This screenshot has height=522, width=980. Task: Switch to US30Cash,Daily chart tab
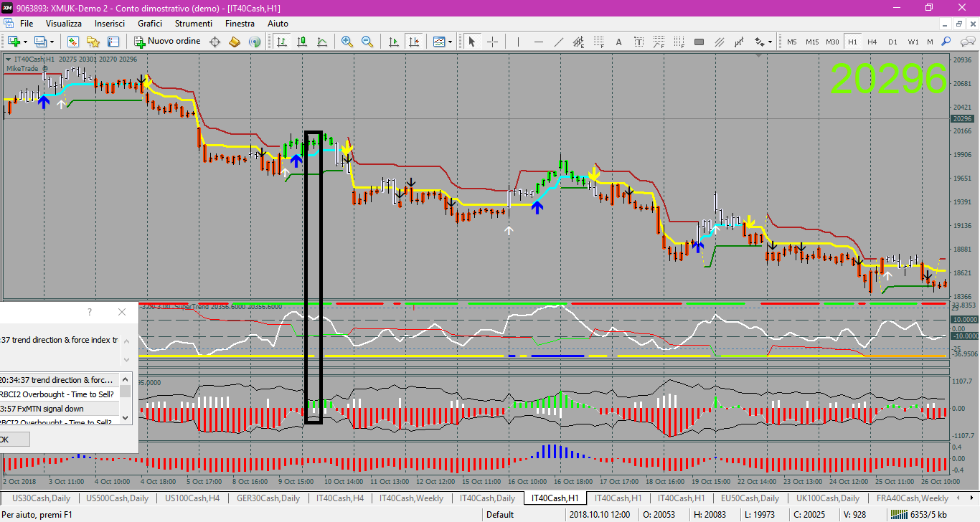click(x=42, y=498)
